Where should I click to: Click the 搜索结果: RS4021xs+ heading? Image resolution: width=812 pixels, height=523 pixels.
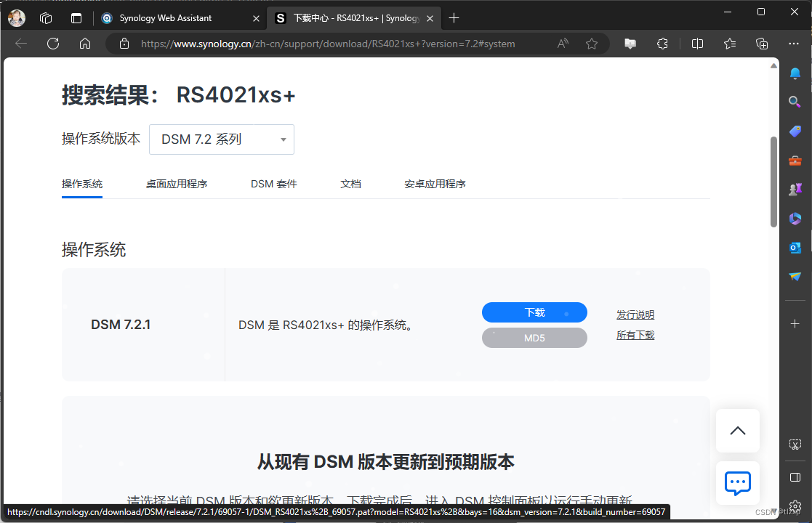point(178,95)
